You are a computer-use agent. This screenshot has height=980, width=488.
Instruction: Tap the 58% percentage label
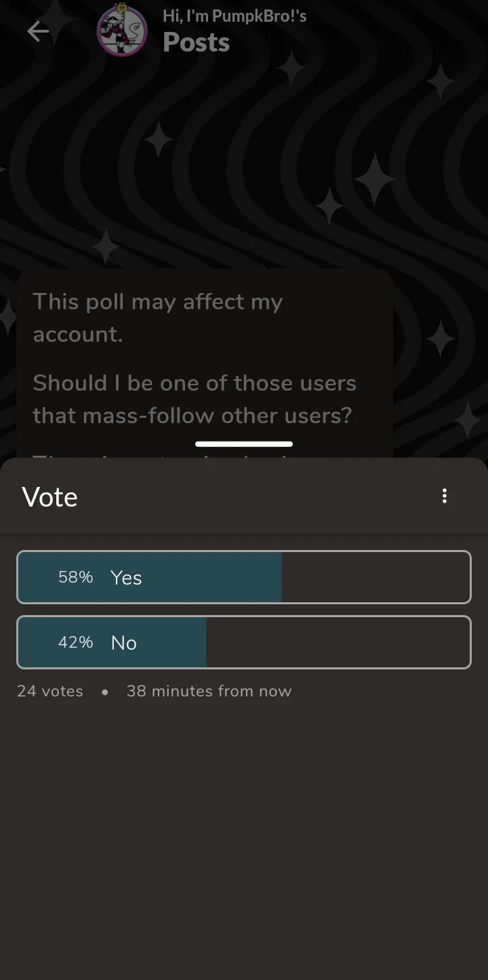(76, 577)
